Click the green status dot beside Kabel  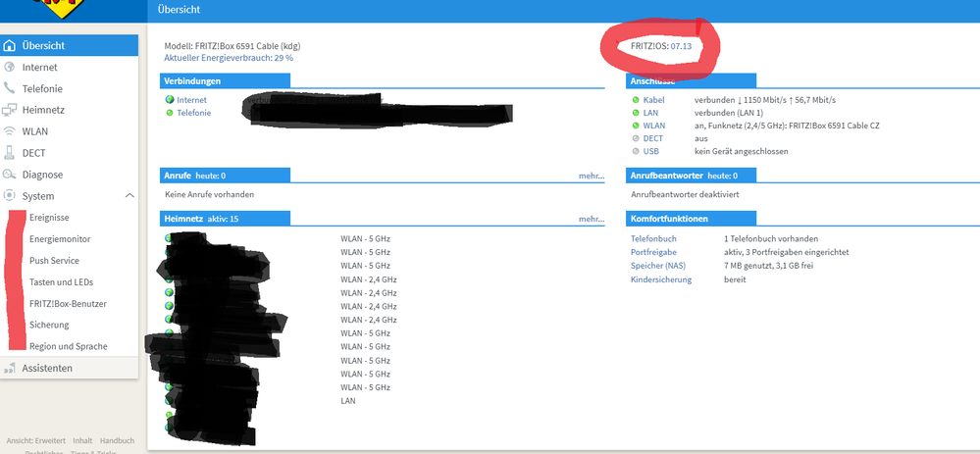637,100
